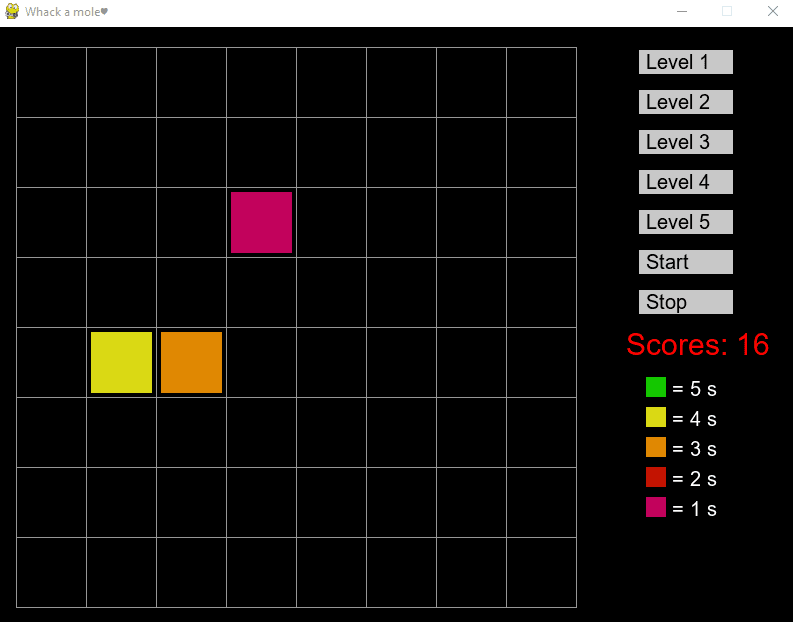The image size is (793, 622).
Task: Click the magenta 1 s legend swatch
Action: coord(655,507)
